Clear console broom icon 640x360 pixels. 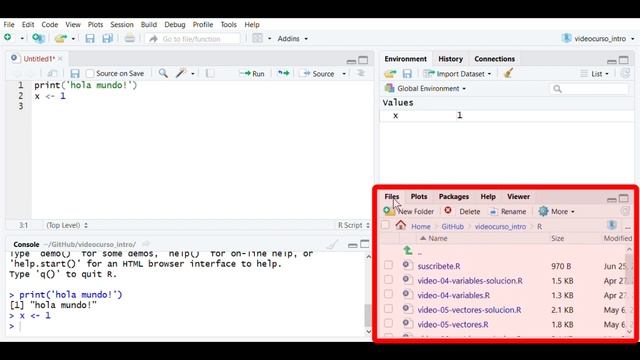coord(332,244)
